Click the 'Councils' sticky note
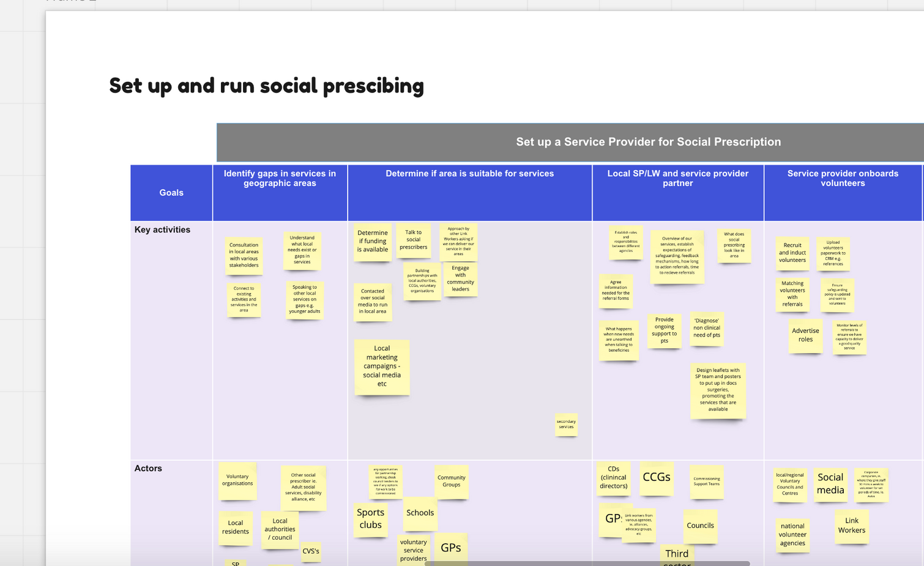This screenshot has height=566, width=924. click(700, 526)
